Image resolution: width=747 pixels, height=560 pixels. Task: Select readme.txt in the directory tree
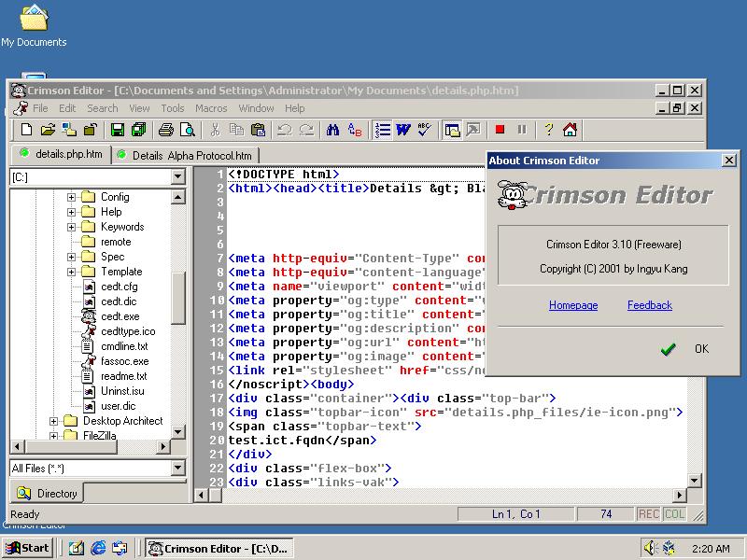pyautogui.click(x=123, y=376)
